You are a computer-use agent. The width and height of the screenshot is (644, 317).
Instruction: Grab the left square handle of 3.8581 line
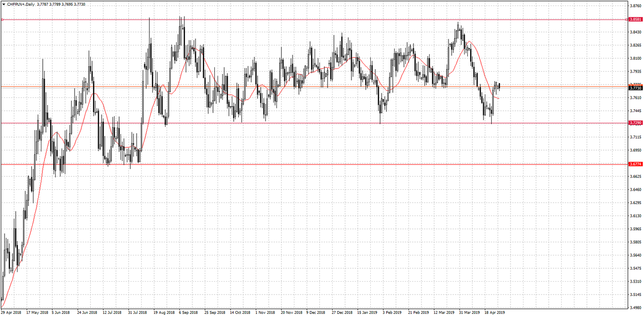pyautogui.click(x=2, y=20)
